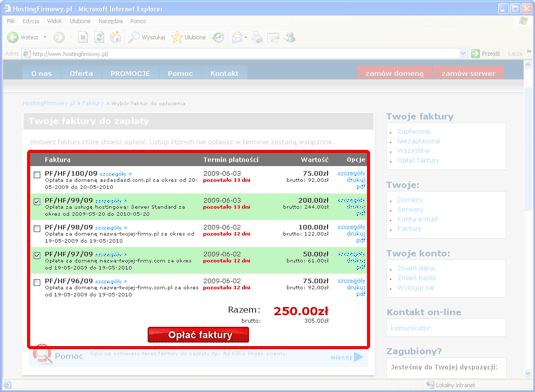Open the Edycja menu
535x392 pixels.
click(31, 21)
